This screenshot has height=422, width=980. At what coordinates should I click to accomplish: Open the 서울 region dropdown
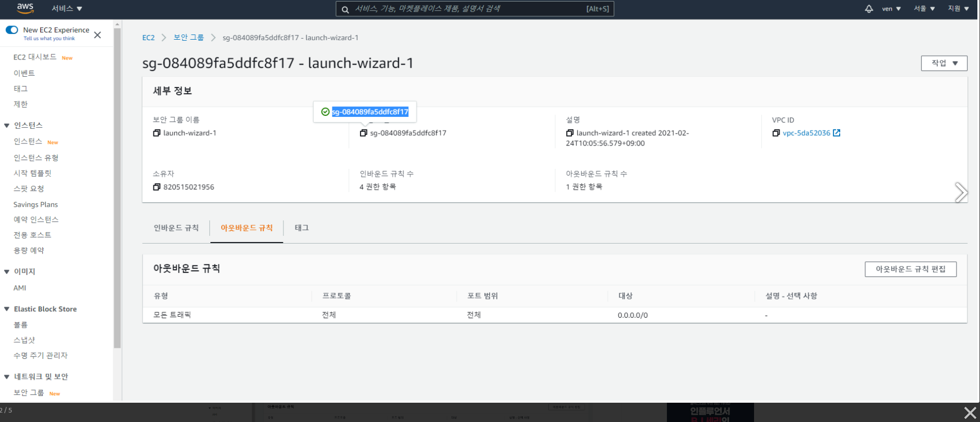pos(924,9)
